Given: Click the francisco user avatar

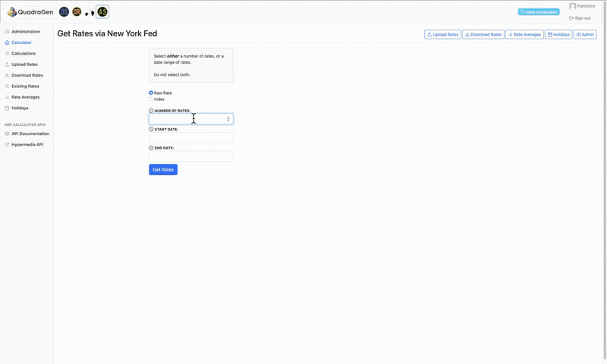Looking at the screenshot, I should 573,6.
